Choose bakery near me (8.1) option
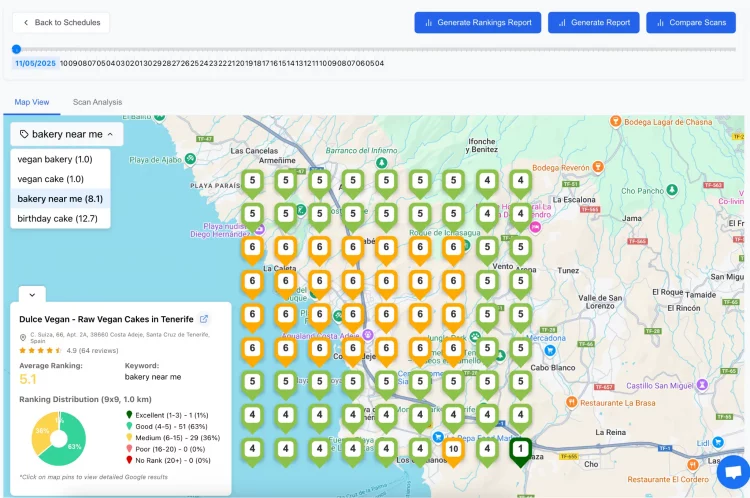This screenshot has width=750, height=498. click(x=60, y=199)
